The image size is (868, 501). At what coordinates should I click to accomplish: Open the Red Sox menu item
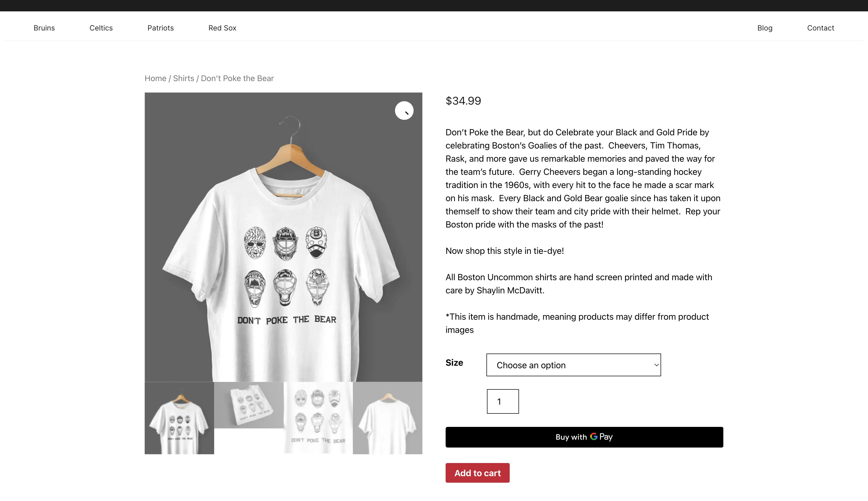tap(222, 28)
